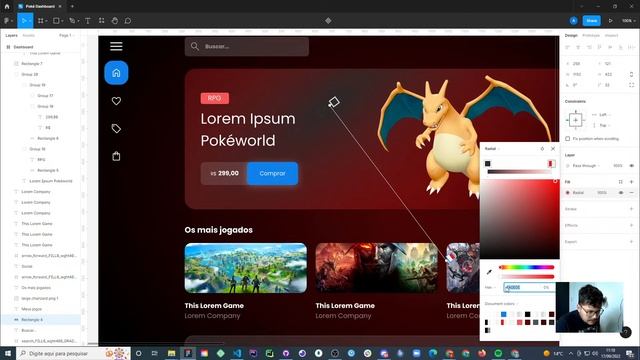Remove the Radial fill with minus
This screenshot has height=360, width=640.
[631, 193]
